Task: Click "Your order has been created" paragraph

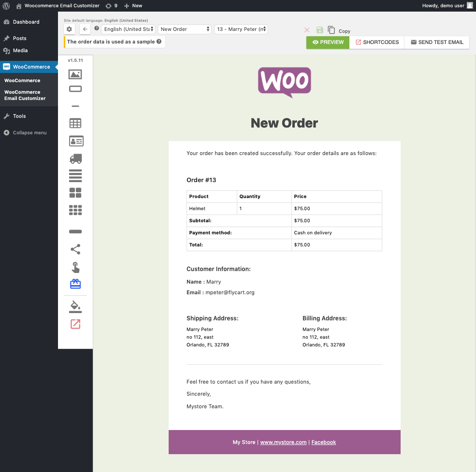Action: click(x=281, y=153)
